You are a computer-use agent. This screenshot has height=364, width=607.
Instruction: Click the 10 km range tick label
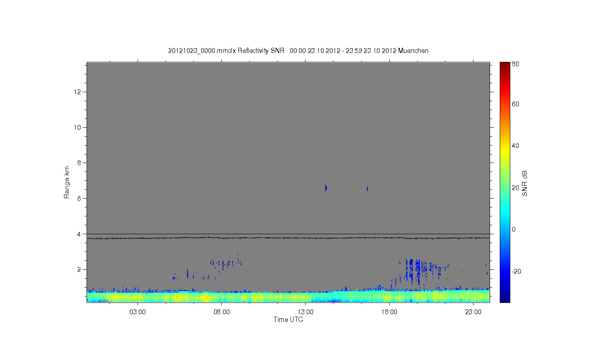pyautogui.click(x=78, y=127)
